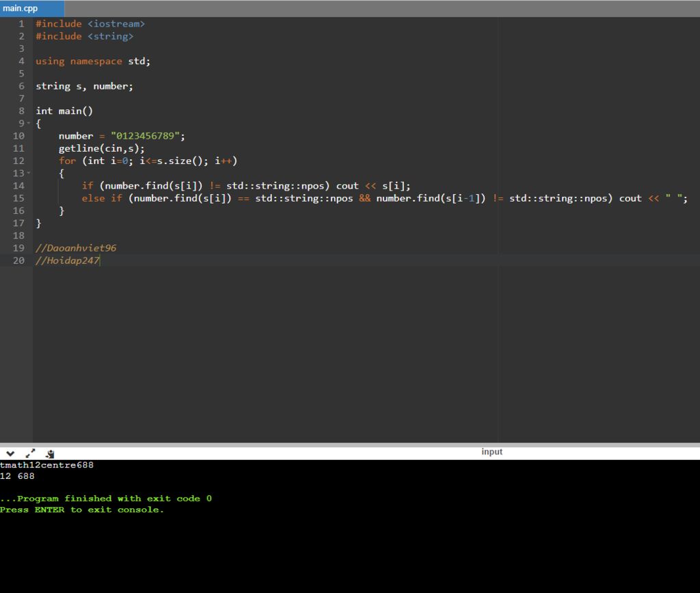The width and height of the screenshot is (700, 593).
Task: Click 'Press ENTER to exit console.' message
Action: pos(82,510)
